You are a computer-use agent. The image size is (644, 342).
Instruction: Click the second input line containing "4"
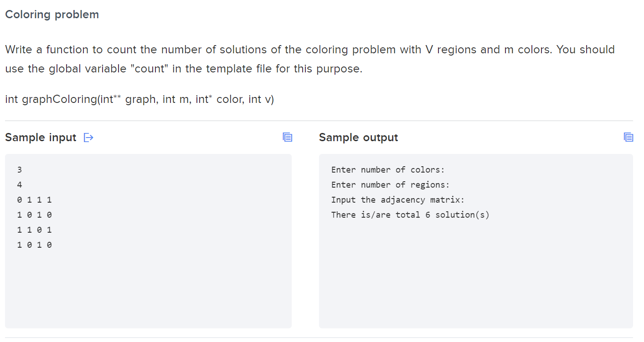20,185
